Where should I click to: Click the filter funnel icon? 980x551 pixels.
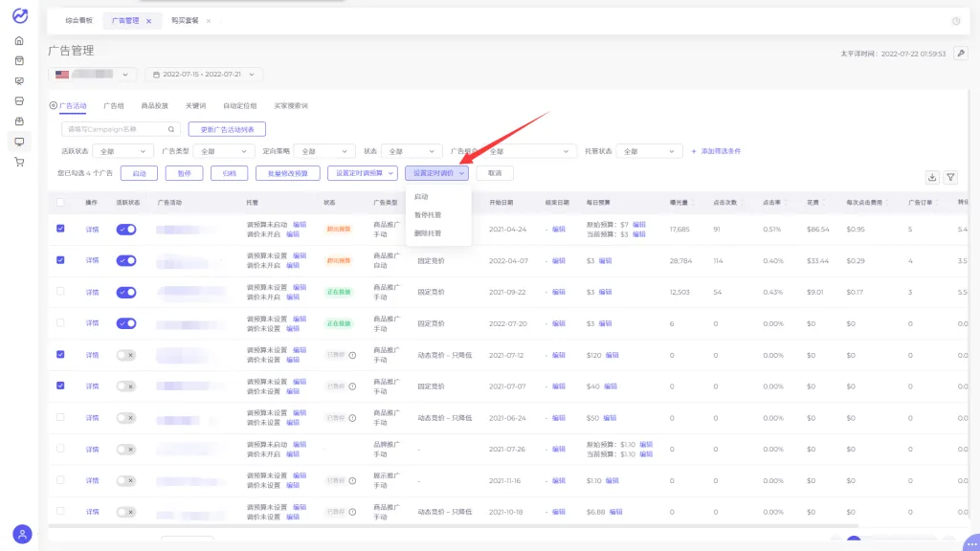point(950,177)
